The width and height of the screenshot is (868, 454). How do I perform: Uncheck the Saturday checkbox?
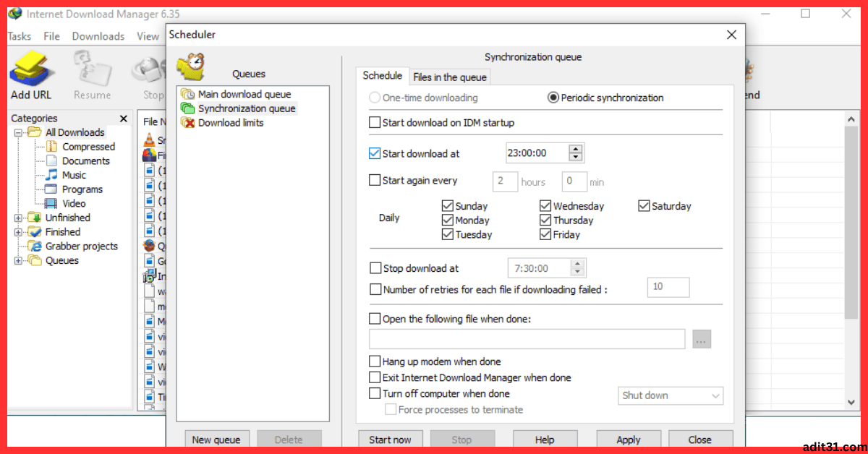tap(644, 206)
